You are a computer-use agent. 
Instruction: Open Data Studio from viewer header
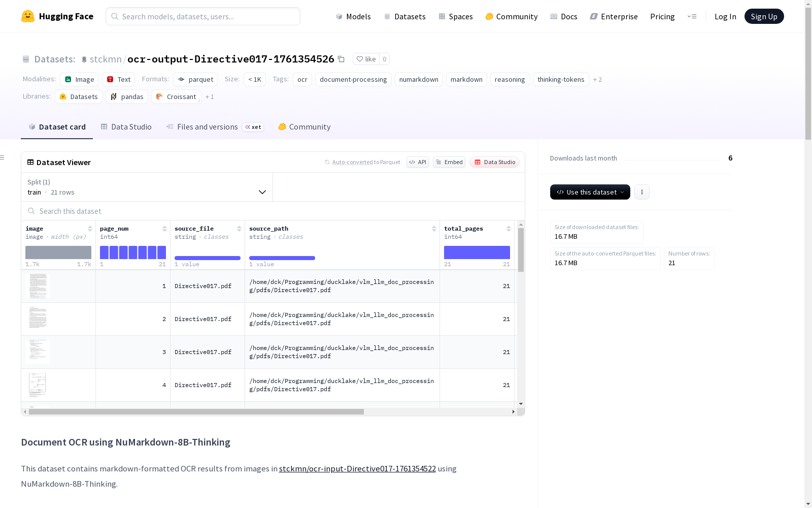(495, 162)
